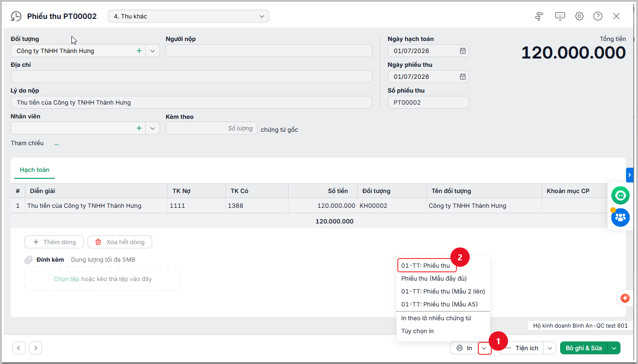The image size is (638, 364).
Task: Expand the Đối tượng dropdown arrow
Action: (x=153, y=51)
